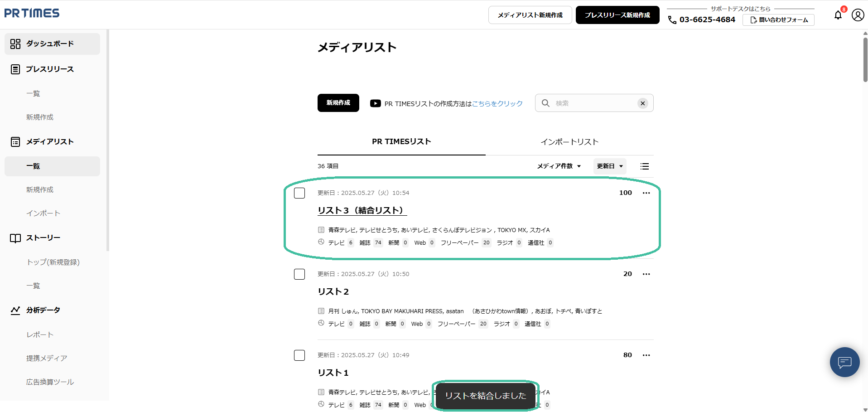The image size is (868, 412).
Task: Tick the リスト2 checkbox
Action: pyautogui.click(x=299, y=274)
